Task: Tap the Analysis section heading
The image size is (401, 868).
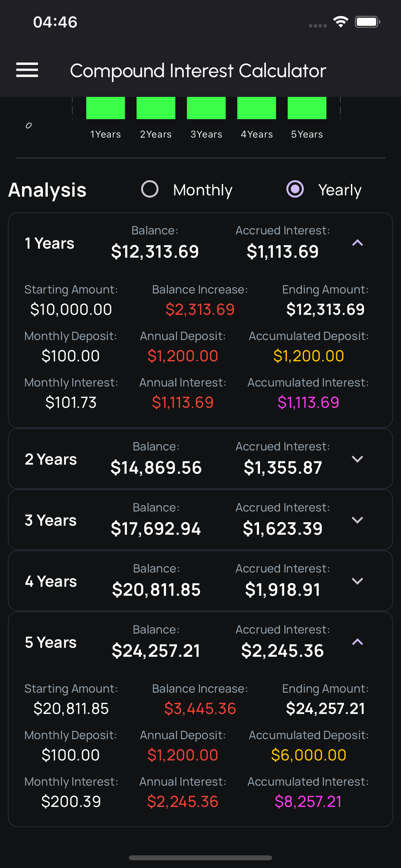Action: [x=47, y=190]
